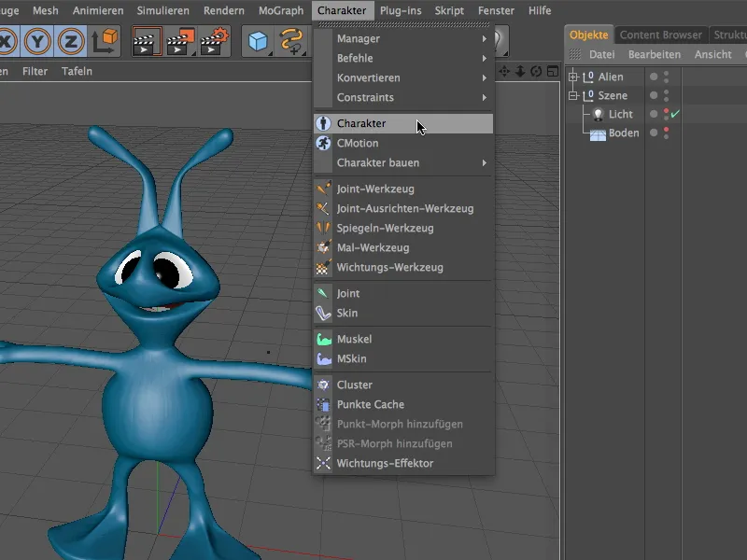Open the viewport Tafeln menu
The image size is (747, 560).
[77, 72]
